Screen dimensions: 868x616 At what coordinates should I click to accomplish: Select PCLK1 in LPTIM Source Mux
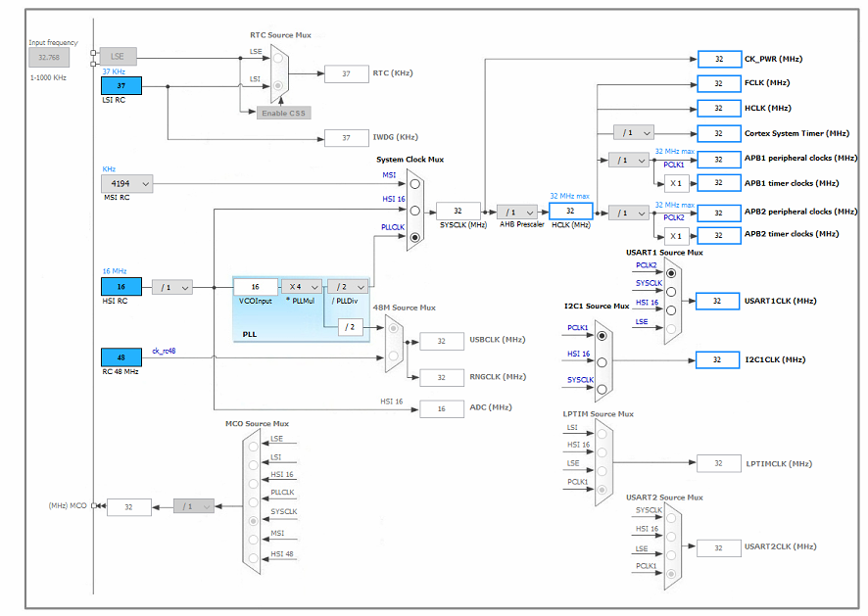[x=602, y=490]
